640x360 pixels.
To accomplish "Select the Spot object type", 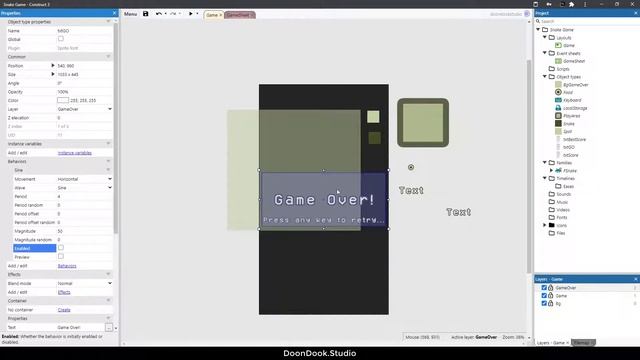I will point(567,131).
